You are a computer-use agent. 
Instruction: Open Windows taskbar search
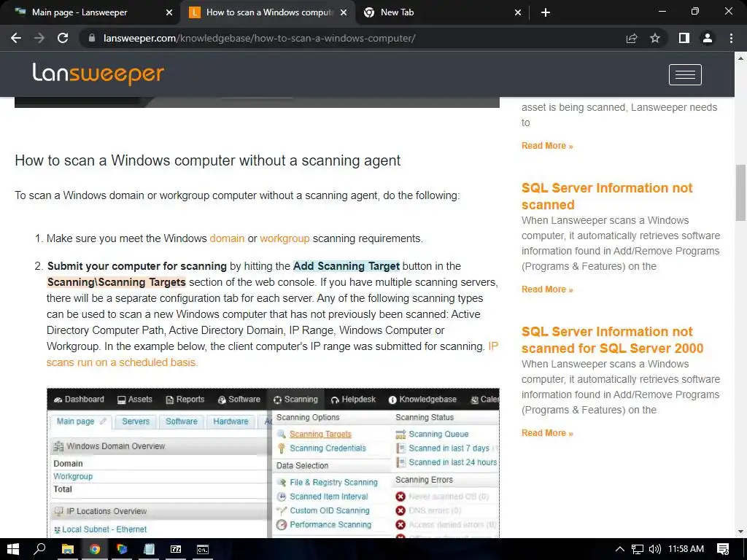39,549
